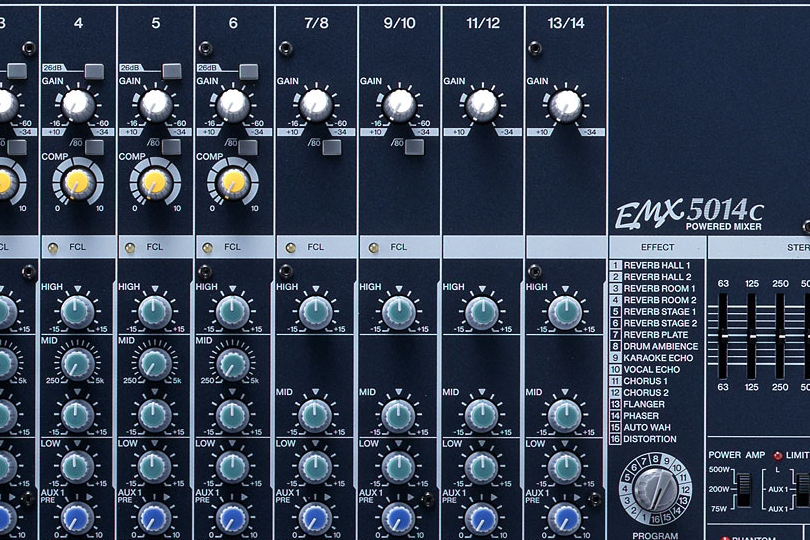
Task: Toggle the /80 high-pass switch on channel 7/8
Action: [332, 147]
